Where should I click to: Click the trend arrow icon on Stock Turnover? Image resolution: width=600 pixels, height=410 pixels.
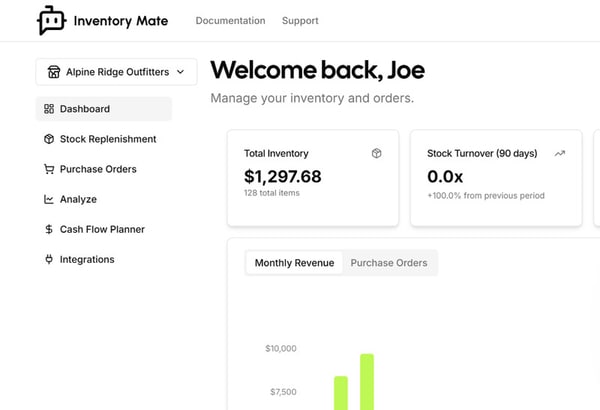(559, 153)
